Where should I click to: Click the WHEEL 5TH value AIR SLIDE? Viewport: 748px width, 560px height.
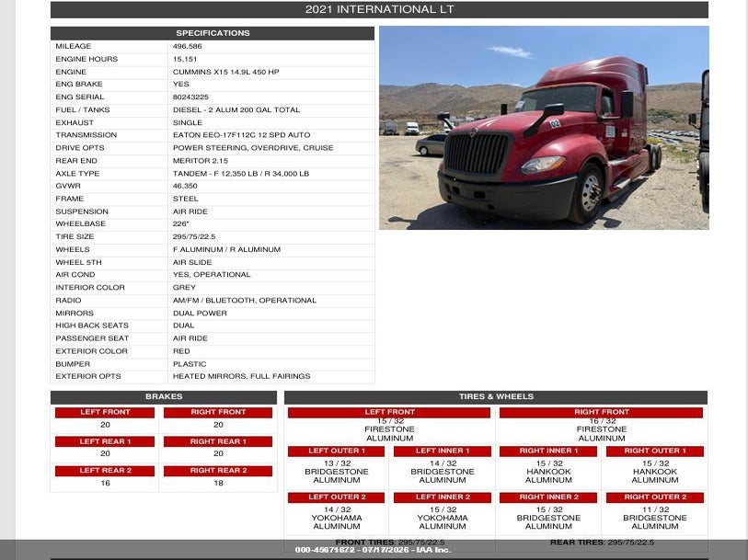coord(192,262)
